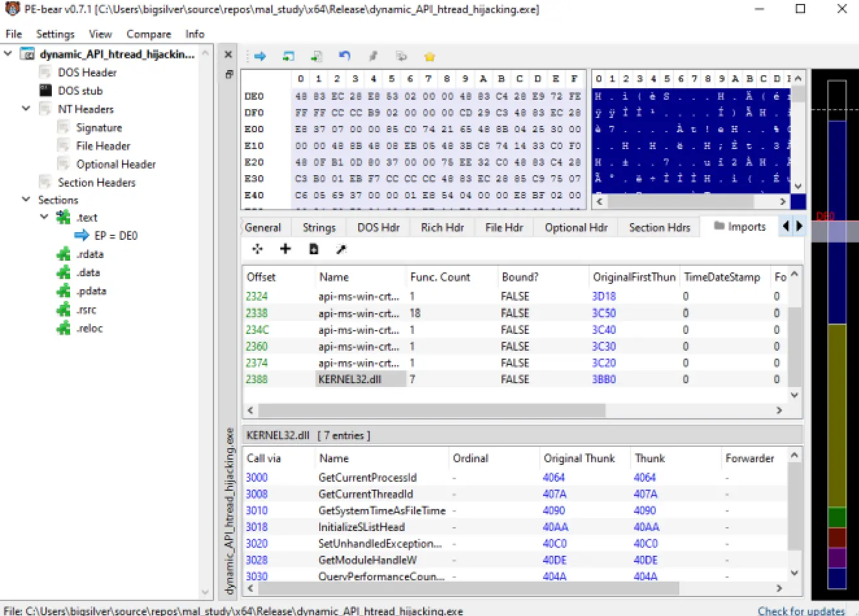The width and height of the screenshot is (859, 616).
Task: Click the load-file icon with green arrow
Action: (289, 56)
